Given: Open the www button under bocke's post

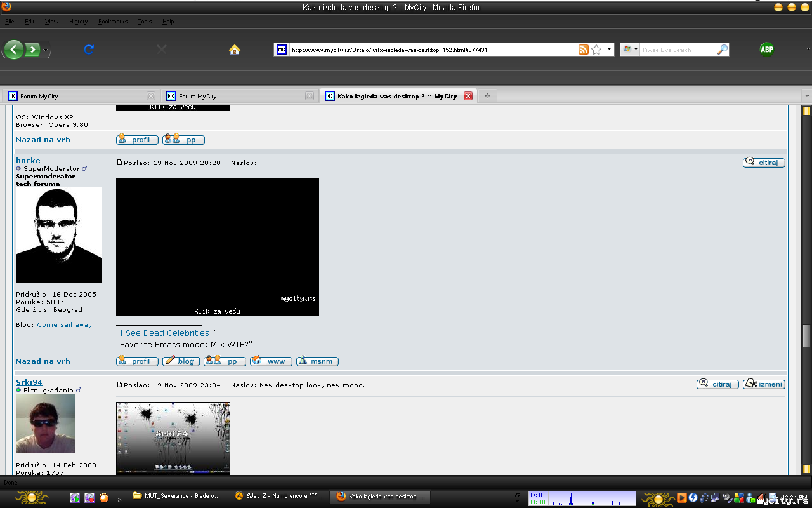Looking at the screenshot, I should point(271,361).
